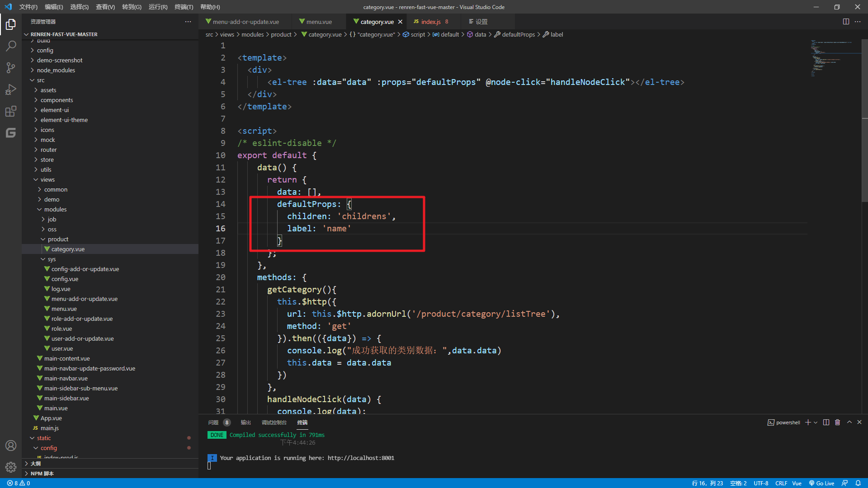Screen dimensions: 868x488
Task: Split the editor to the right
Action: click(846, 22)
